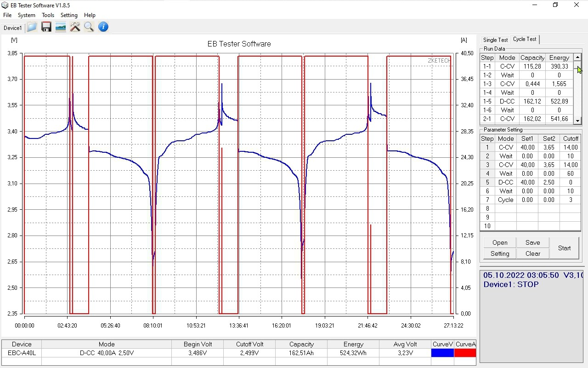Open settings via hammer and wrench icon
The width and height of the screenshot is (588, 368).
[x=75, y=27]
